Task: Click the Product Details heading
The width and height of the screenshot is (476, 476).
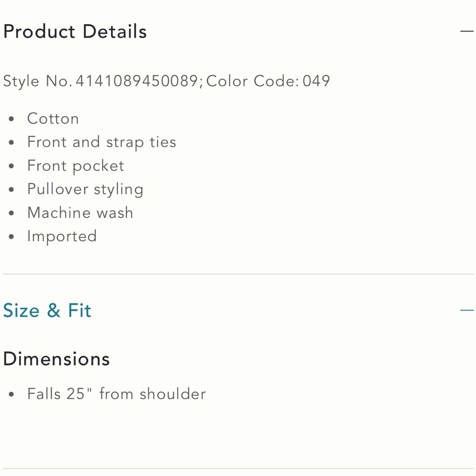Action: [x=75, y=31]
